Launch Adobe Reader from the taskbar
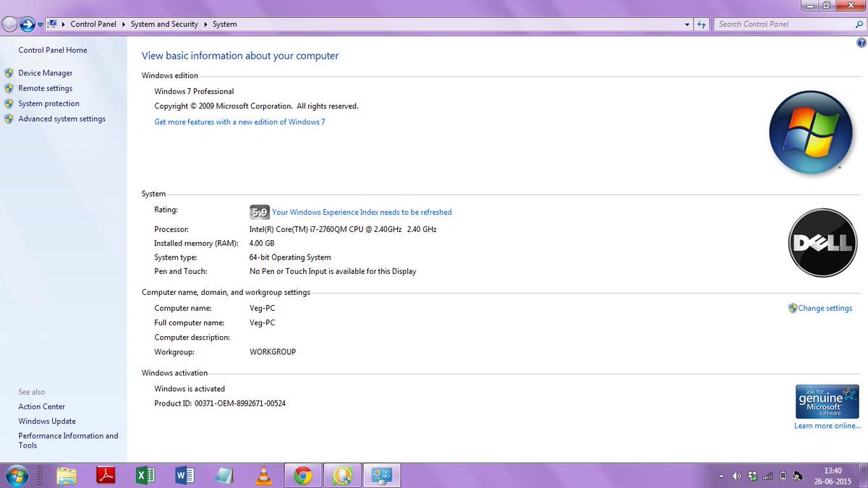This screenshot has width=868, height=488. coord(106,475)
